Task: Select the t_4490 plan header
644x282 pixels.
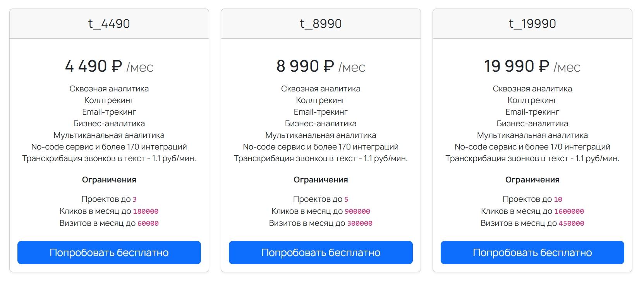Action: 109,24
